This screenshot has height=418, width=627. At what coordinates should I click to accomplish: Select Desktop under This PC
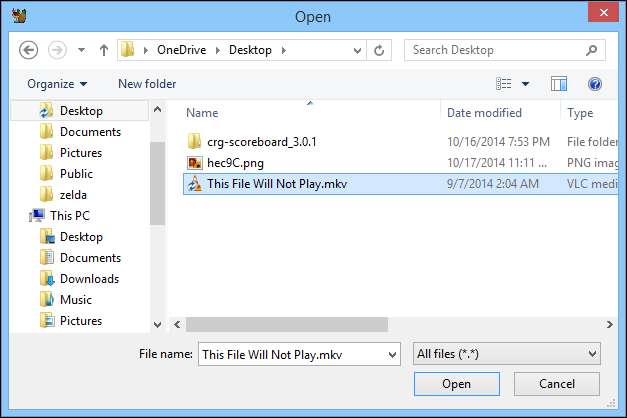(x=72, y=237)
